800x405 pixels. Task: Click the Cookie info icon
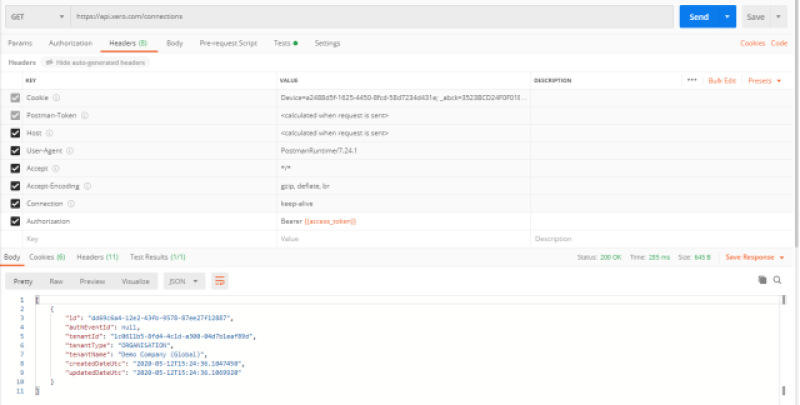pos(56,98)
